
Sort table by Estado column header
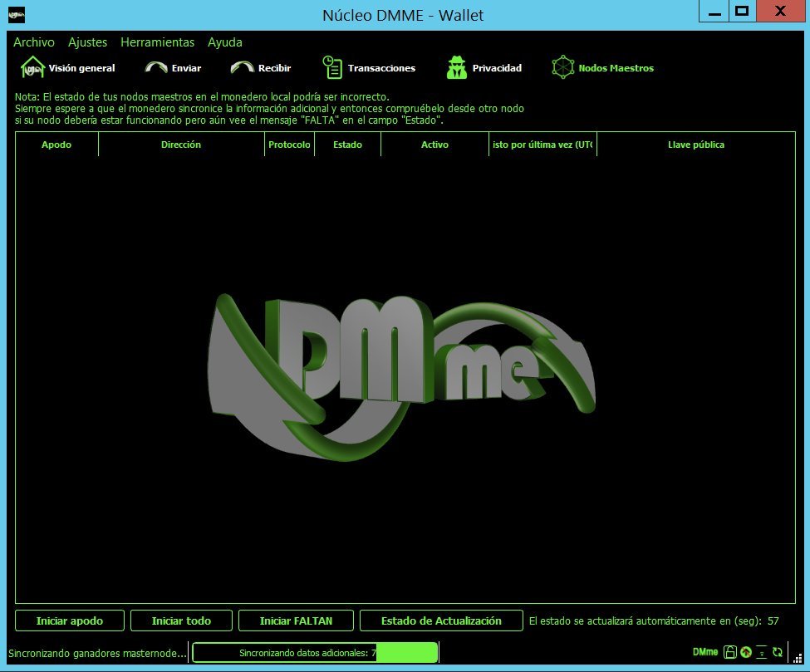[347, 145]
